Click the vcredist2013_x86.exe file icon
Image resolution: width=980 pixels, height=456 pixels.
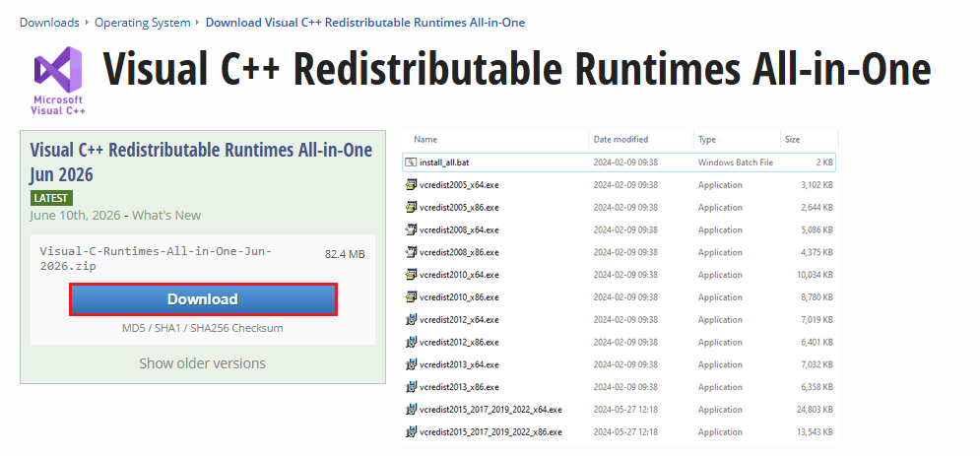click(x=411, y=387)
